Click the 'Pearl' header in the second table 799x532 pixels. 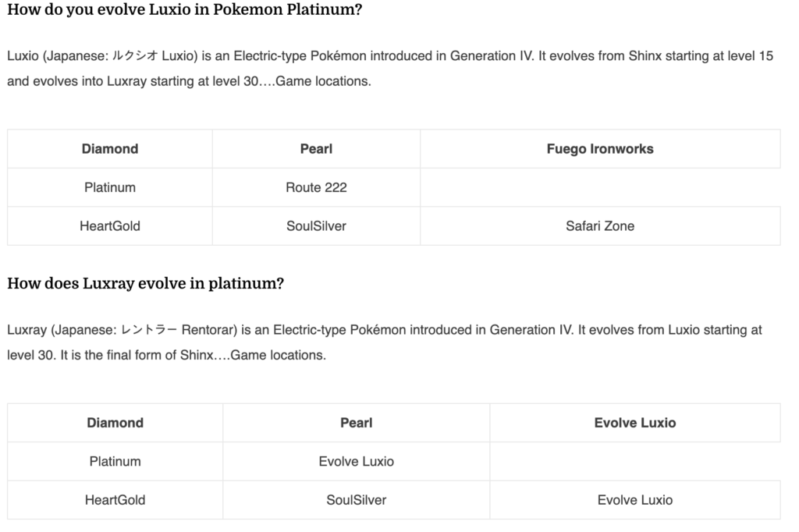tap(356, 423)
